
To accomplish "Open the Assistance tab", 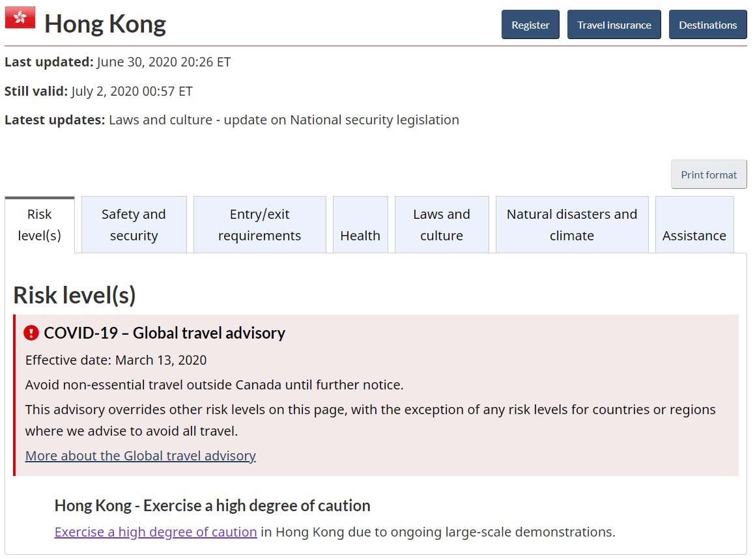I will pos(694,225).
